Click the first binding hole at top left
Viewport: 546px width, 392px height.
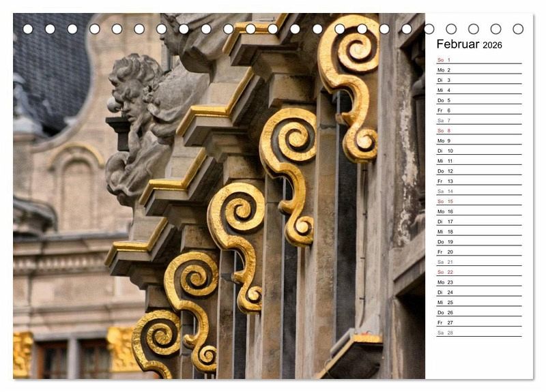[x=28, y=29]
